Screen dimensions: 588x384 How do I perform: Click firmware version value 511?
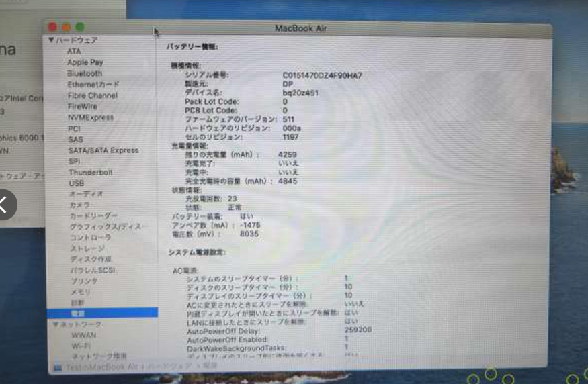(288, 119)
